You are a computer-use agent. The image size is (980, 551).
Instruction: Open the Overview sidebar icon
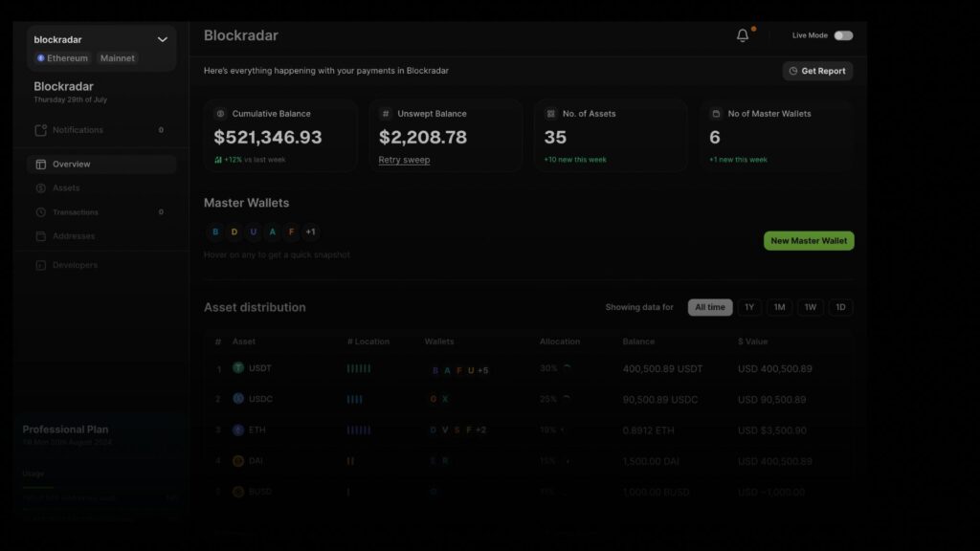pyautogui.click(x=40, y=165)
